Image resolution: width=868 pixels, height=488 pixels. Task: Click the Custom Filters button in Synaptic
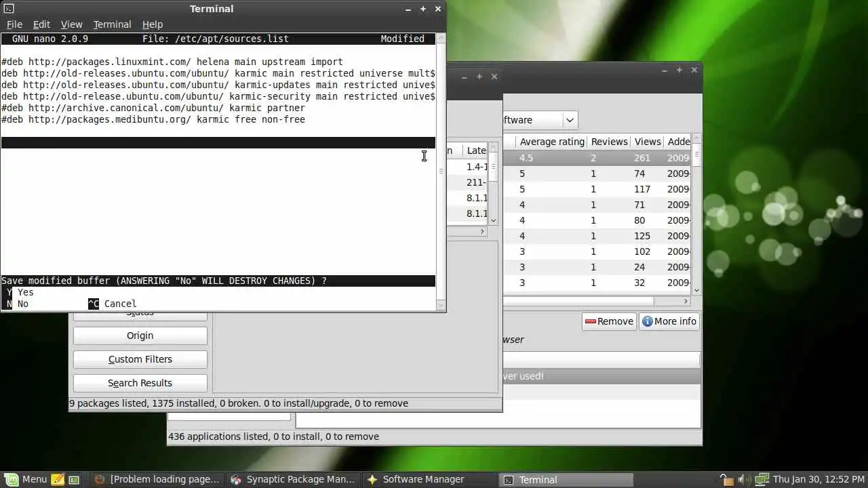click(140, 359)
